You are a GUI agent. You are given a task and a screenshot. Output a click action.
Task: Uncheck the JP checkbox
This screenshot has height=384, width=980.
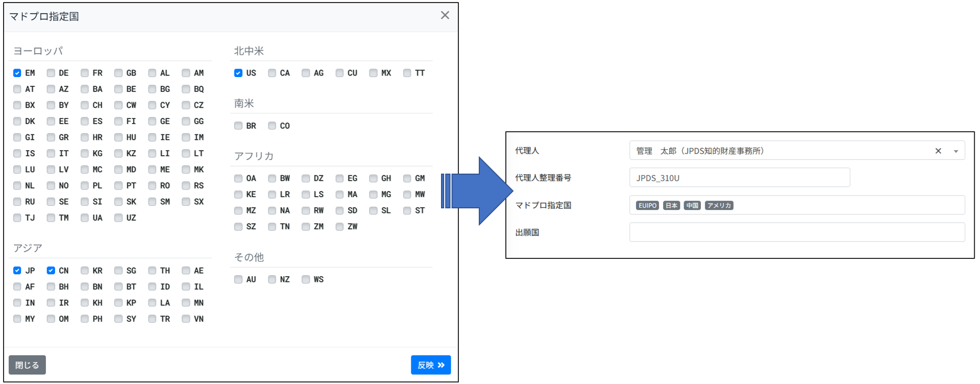click(x=17, y=271)
